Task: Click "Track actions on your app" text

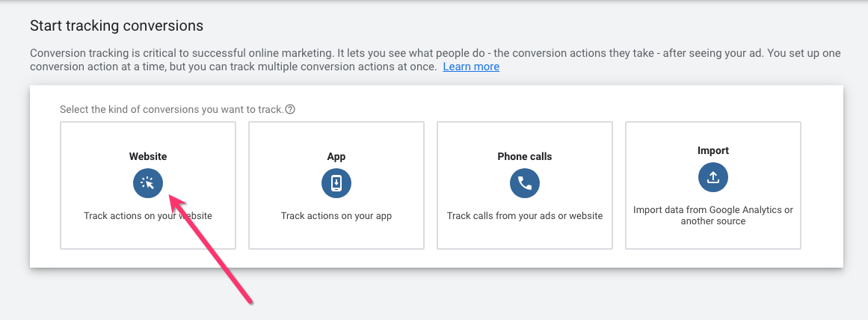Action: 336,216
